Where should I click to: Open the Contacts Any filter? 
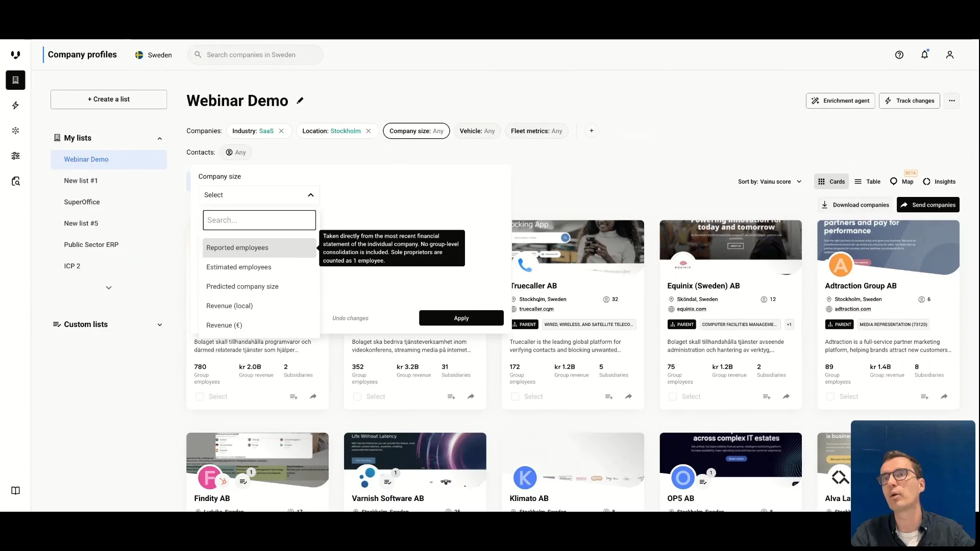236,153
